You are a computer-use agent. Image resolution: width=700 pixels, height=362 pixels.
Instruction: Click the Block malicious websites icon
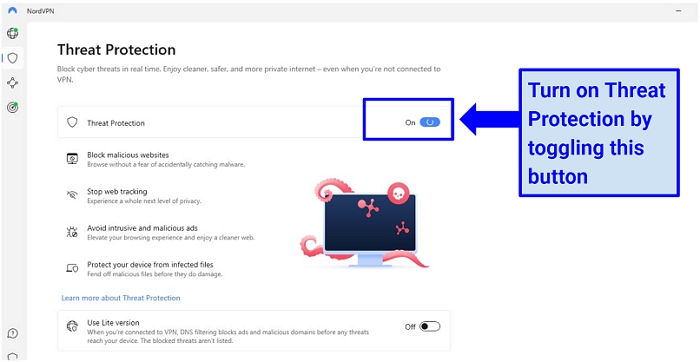(x=72, y=158)
